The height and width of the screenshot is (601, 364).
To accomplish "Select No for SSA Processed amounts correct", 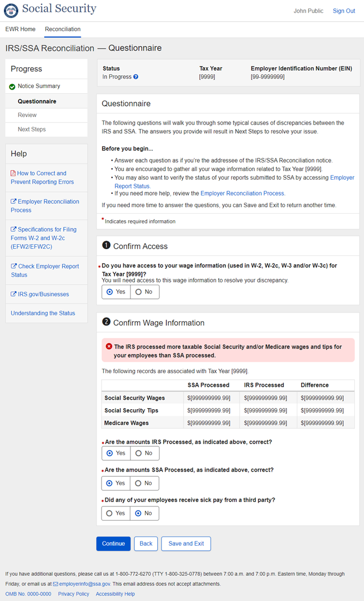I will click(145, 483).
